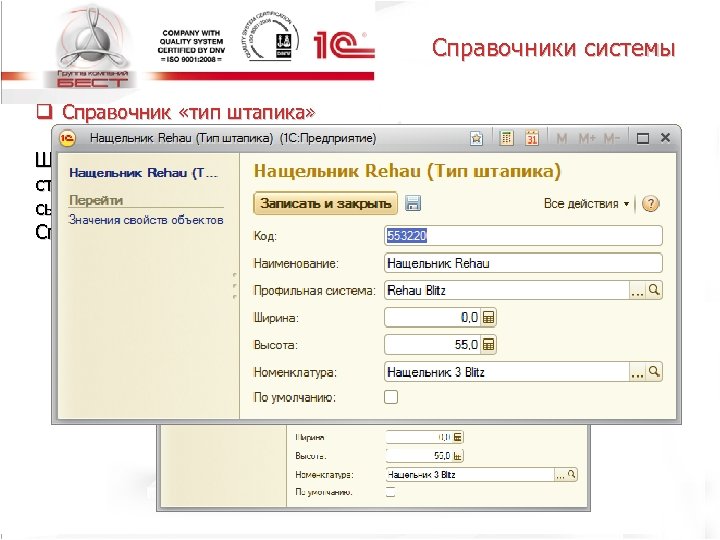Select Нащельник Rehau (Т... navigation item

coord(143,173)
